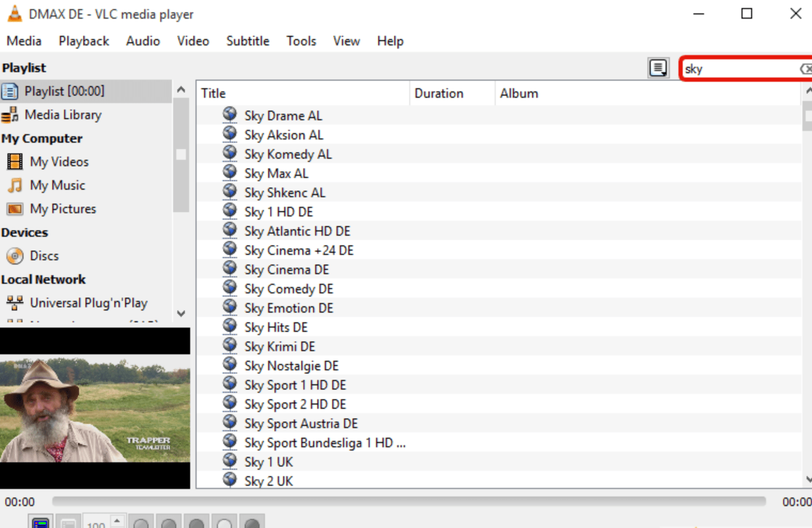Select the My Music label
812x528 pixels.
tap(58, 185)
